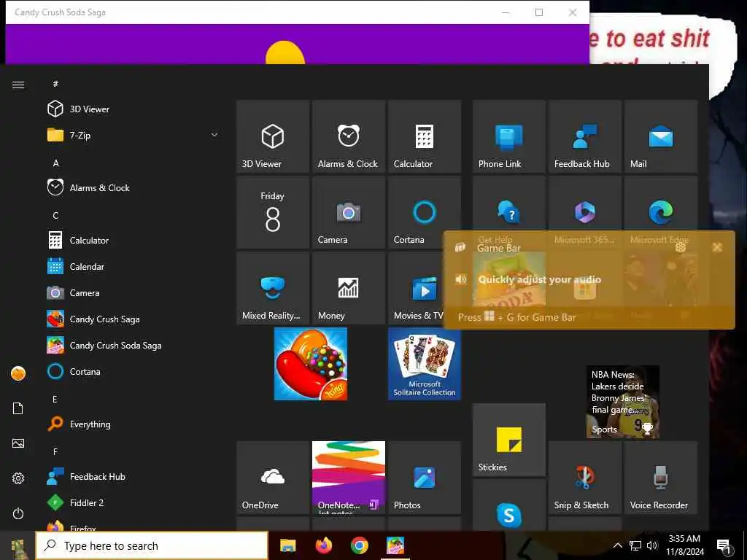Open Game Bar notification settings gear
This screenshot has width=747, height=560.
pos(681,246)
